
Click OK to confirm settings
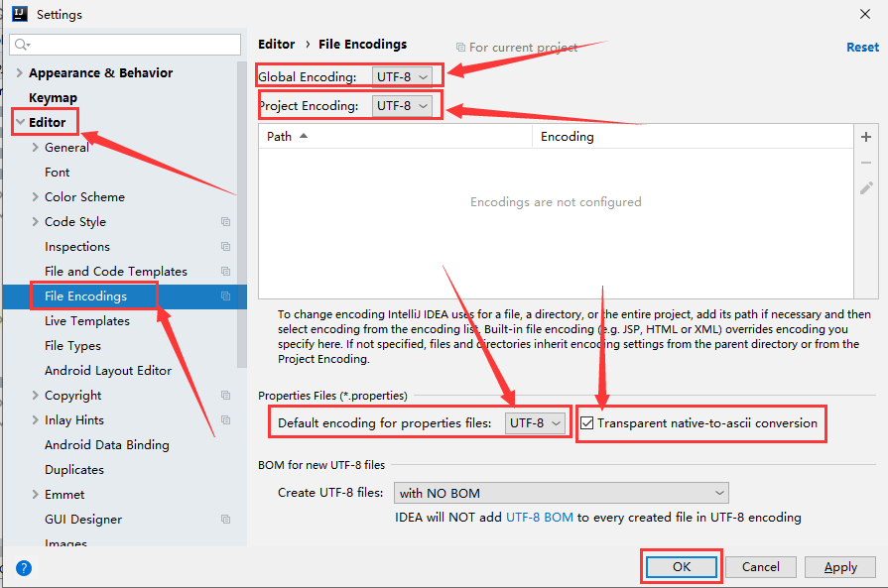point(682,566)
